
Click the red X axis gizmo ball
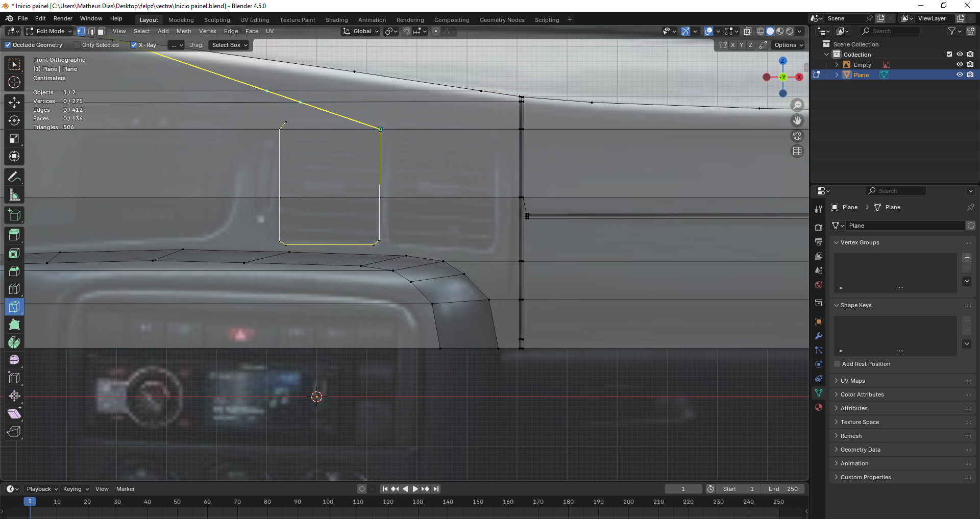pyautogui.click(x=799, y=77)
